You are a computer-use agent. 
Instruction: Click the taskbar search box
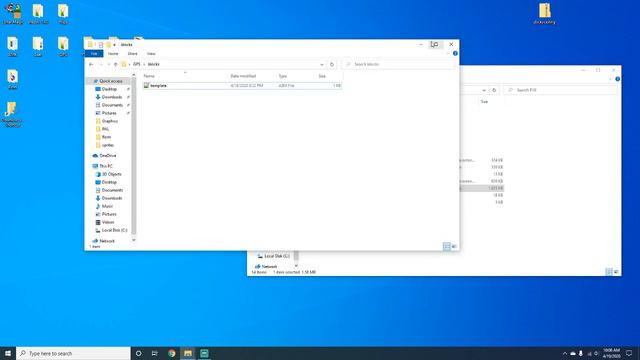point(73,353)
